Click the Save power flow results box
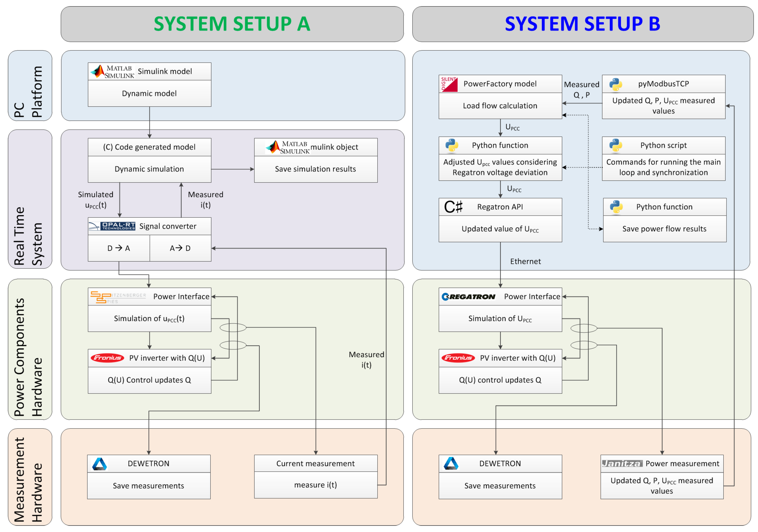This screenshot has width=758, height=532. click(664, 229)
